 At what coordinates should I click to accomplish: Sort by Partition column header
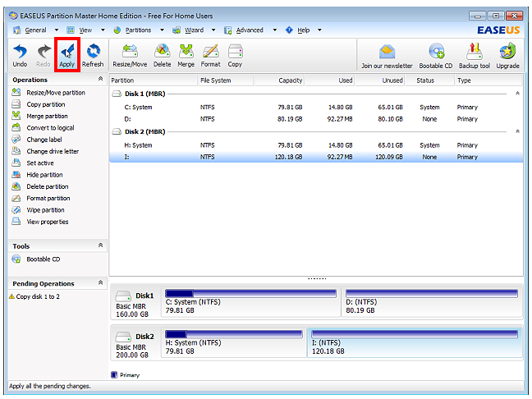[154, 80]
